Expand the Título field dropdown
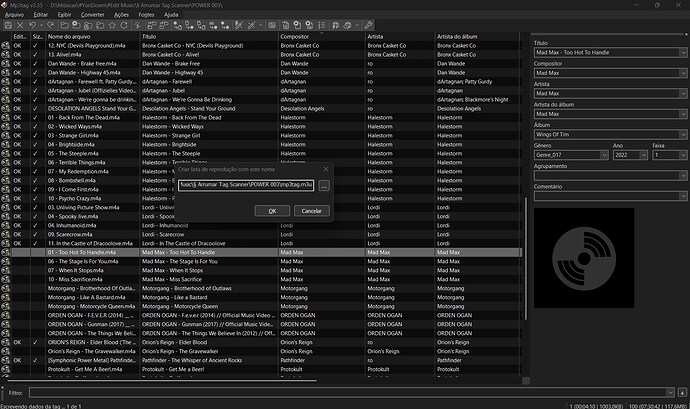 coord(683,52)
